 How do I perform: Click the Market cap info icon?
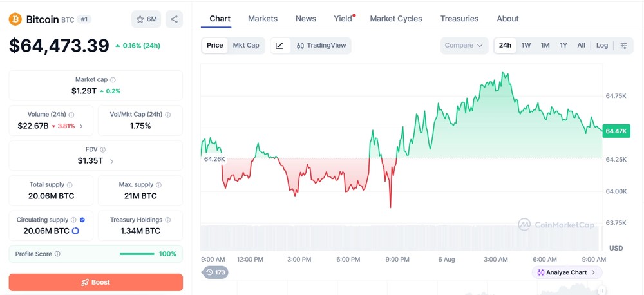pyautogui.click(x=113, y=80)
